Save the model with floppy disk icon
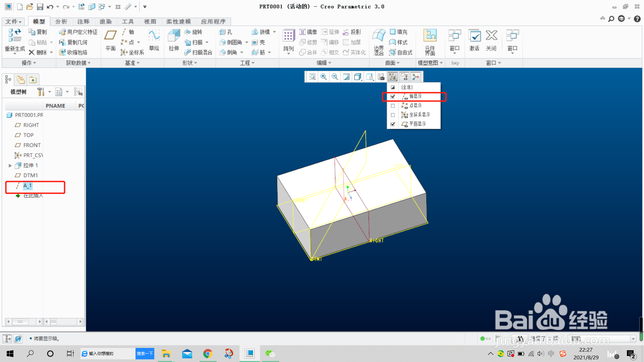This screenshot has width=644, height=362. [40, 7]
